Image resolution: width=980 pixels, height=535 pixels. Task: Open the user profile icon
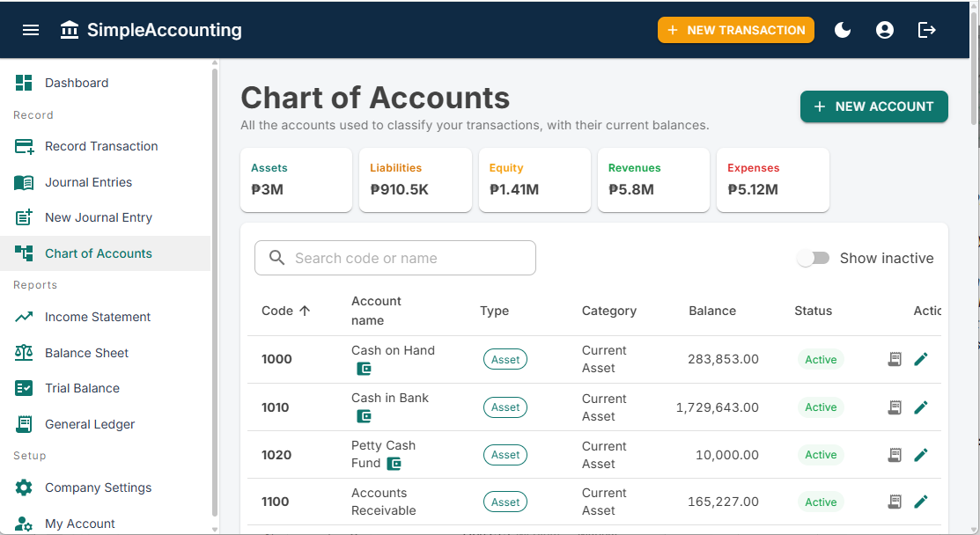pyautogui.click(x=884, y=30)
